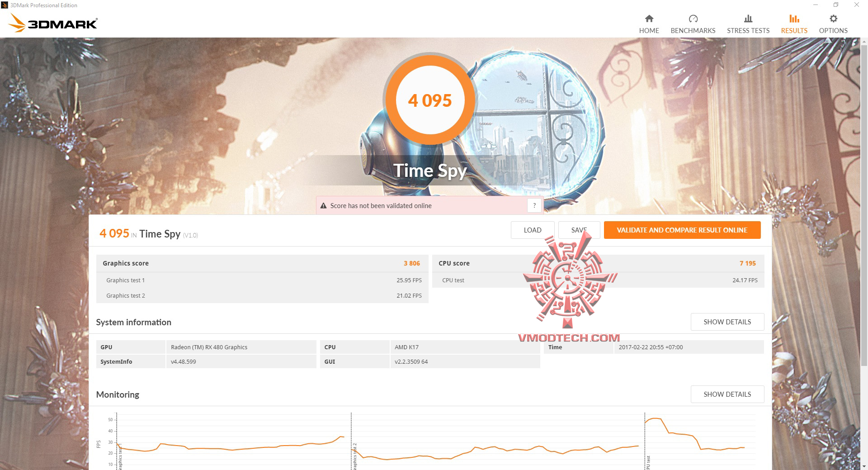Click the 24.17 FPS value
868x470 pixels.
click(x=745, y=280)
